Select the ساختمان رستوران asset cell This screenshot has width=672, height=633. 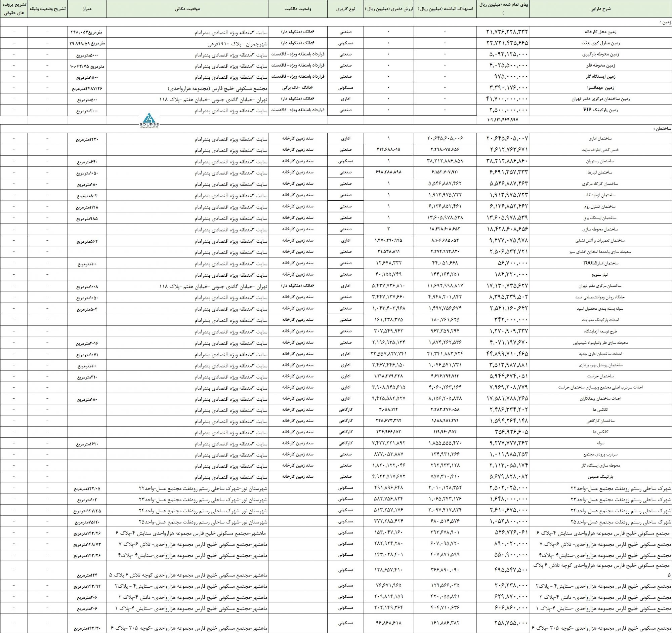(x=600, y=161)
